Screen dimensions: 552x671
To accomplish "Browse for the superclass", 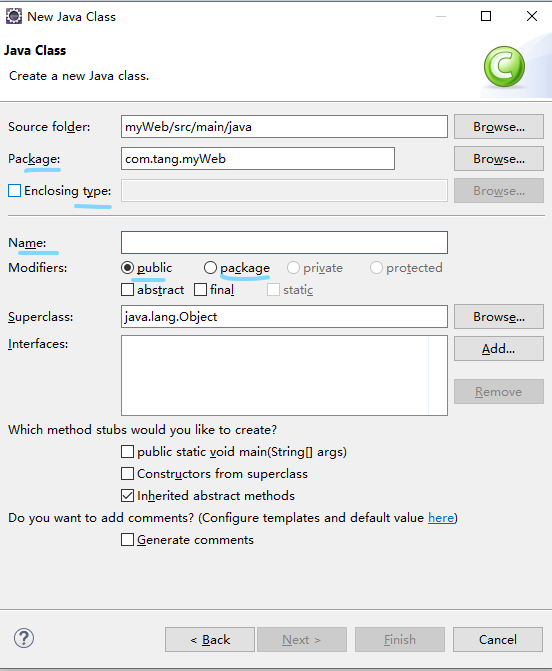I will (x=499, y=317).
